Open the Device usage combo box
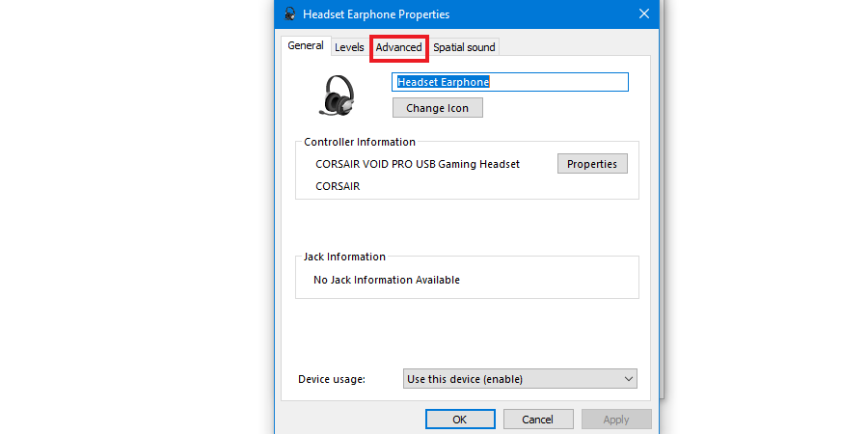 tap(520, 379)
